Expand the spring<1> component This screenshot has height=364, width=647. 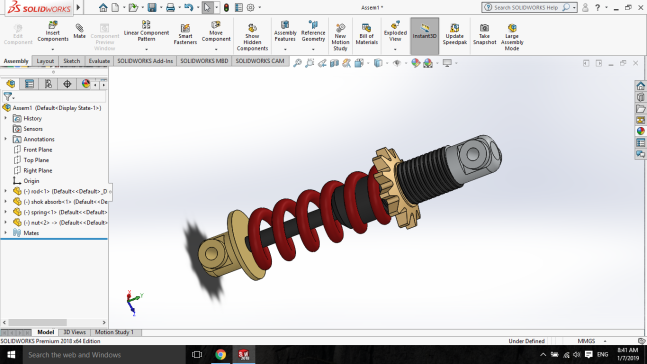[6, 212]
